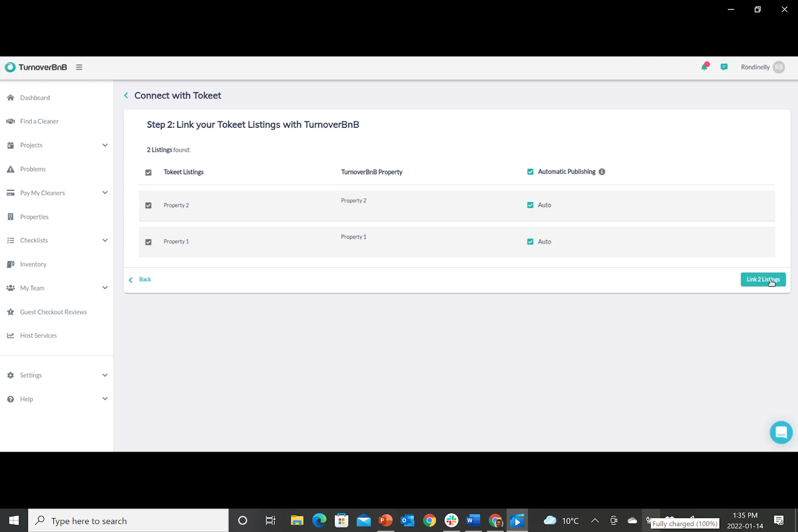Click the Projects calendar icon
Viewport: 798px width, 532px height.
10,145
